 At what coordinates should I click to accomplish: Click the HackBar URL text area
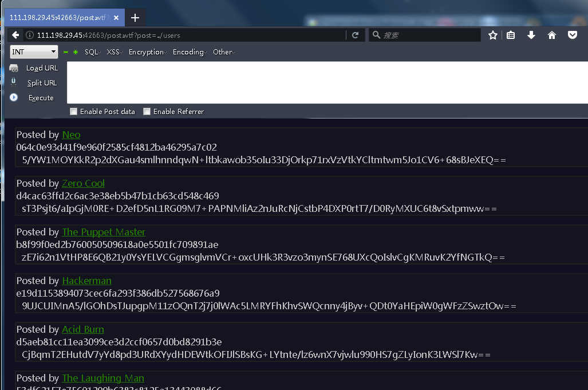[327, 82]
